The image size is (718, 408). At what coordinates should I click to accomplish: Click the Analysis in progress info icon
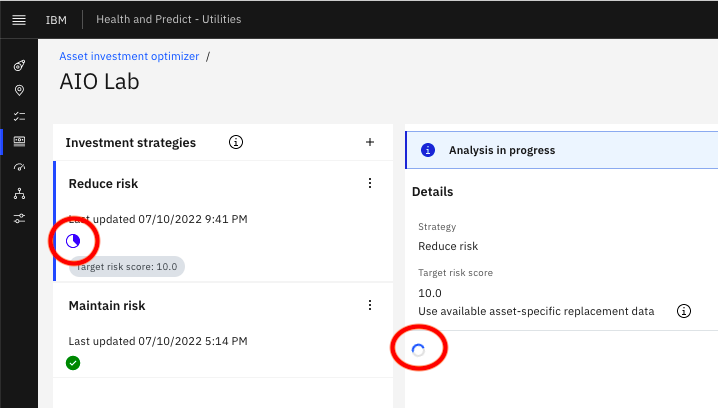[x=428, y=150]
